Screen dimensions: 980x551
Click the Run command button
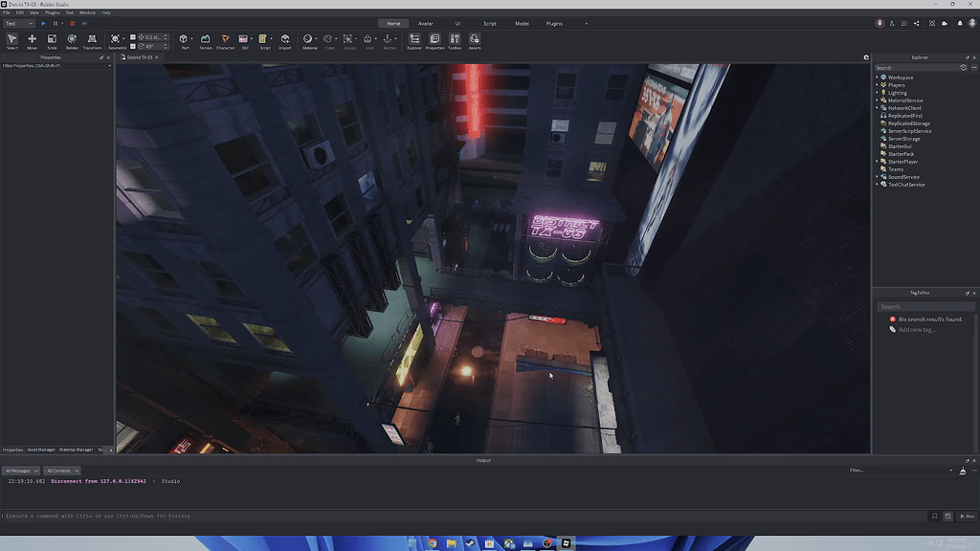pos(967,516)
